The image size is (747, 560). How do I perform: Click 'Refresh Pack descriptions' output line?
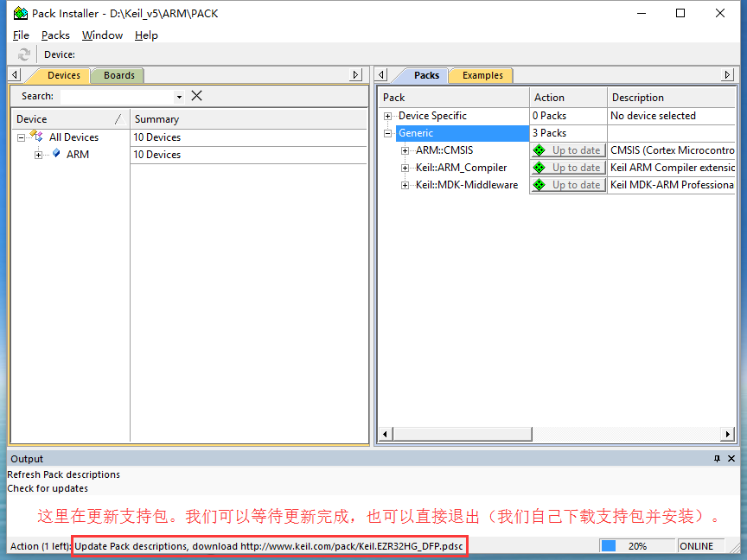point(63,474)
